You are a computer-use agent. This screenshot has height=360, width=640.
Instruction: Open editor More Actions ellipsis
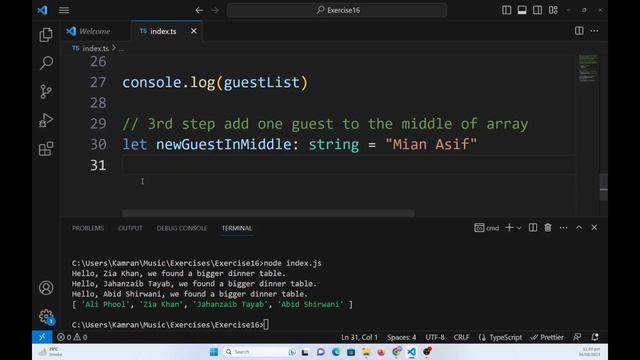tap(595, 31)
